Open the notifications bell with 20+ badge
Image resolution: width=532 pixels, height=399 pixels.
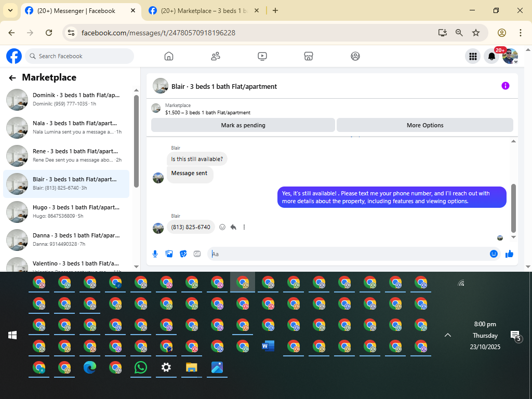491,56
